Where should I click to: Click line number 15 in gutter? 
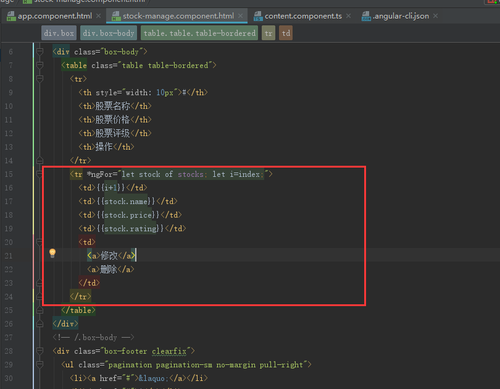[9, 174]
